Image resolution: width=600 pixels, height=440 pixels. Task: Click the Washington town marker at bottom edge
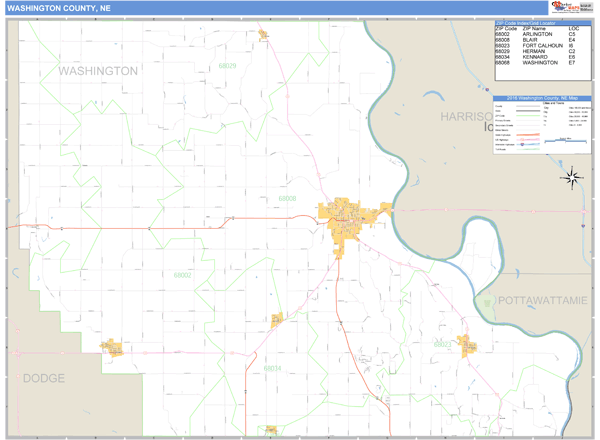click(x=271, y=432)
